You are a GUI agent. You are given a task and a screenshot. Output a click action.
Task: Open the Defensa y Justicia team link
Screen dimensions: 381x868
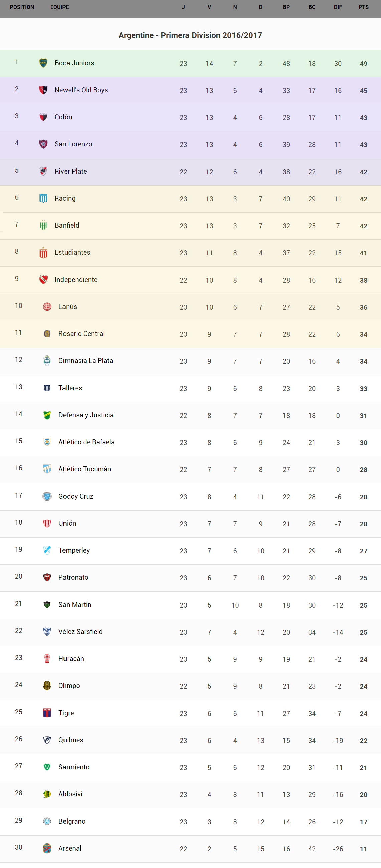click(86, 415)
